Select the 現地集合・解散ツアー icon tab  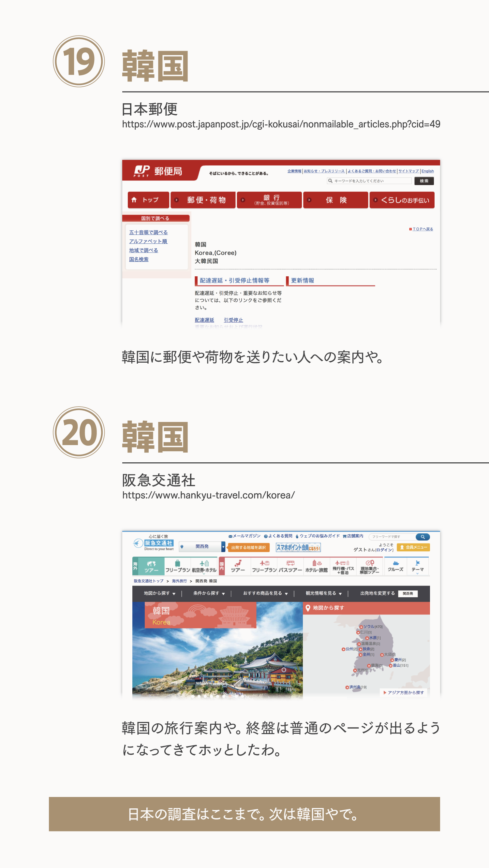pos(370,566)
